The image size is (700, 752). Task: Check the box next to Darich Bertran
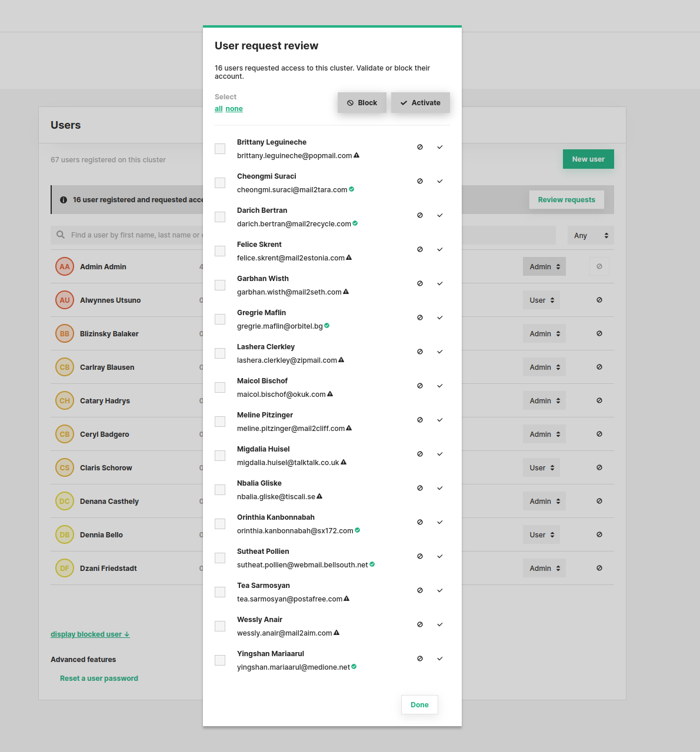[220, 217]
